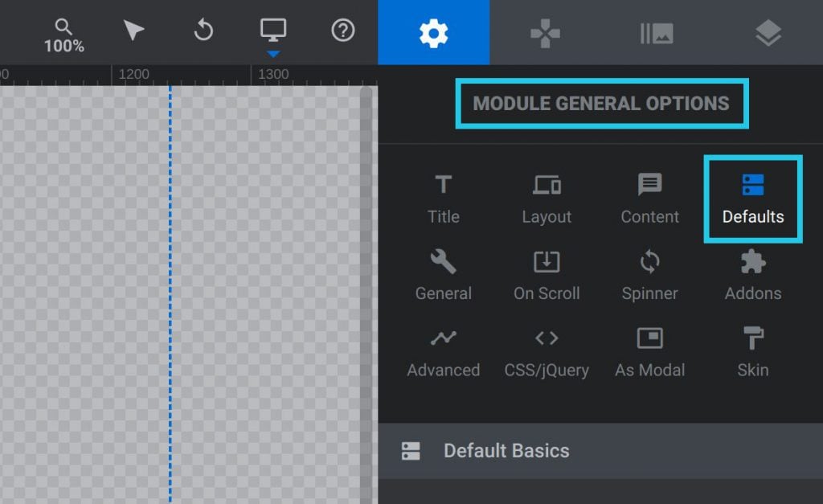Open the Advanced module options

click(x=443, y=350)
